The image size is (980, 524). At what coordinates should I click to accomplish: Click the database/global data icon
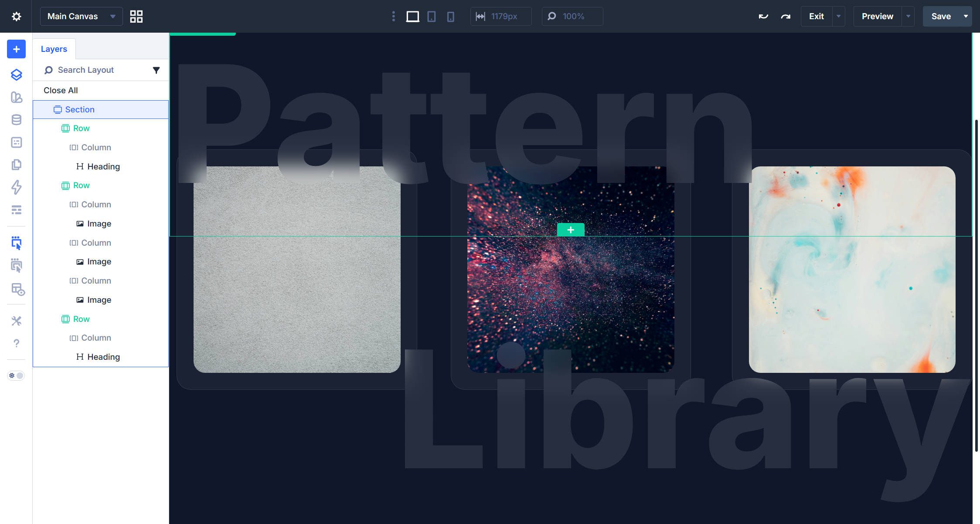coord(16,120)
